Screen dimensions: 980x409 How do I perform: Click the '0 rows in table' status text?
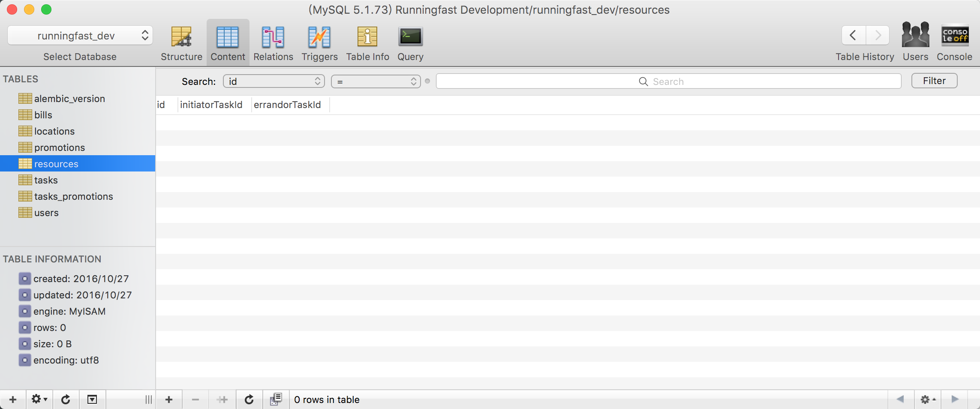tap(327, 400)
